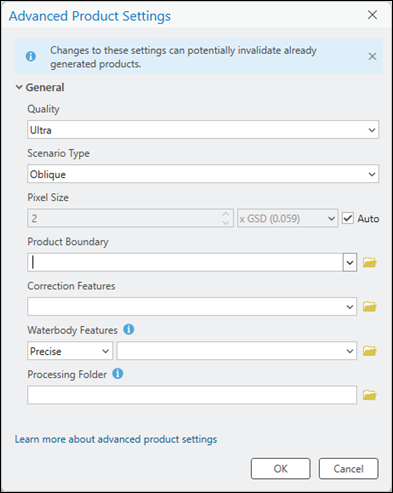Focus the Processing Folder text field
This screenshot has width=393, height=493.
tap(192, 395)
